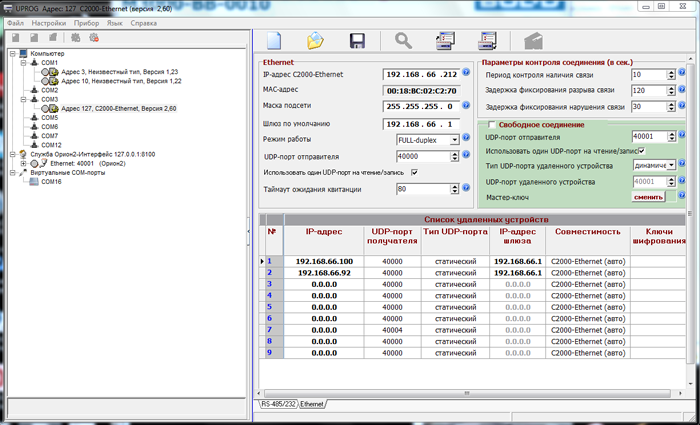Click the Таймаут ожидания квитанции input field
Screen dimensions: 700x425
[x=421, y=189]
